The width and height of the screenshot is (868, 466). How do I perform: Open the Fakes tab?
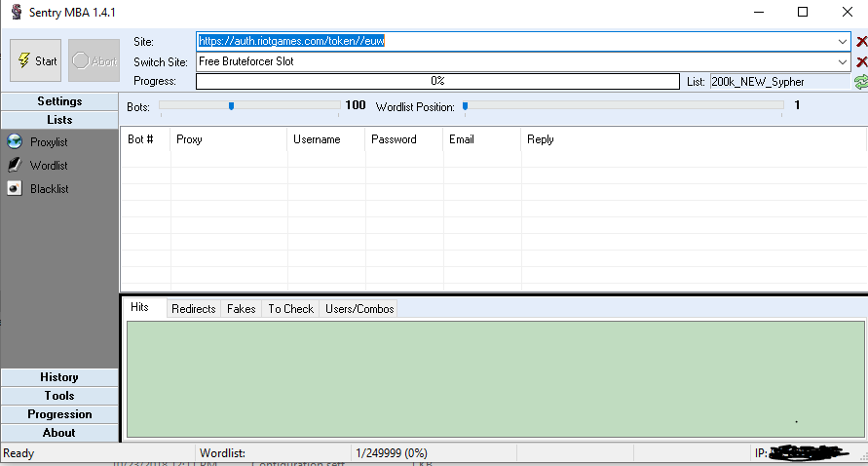click(241, 308)
